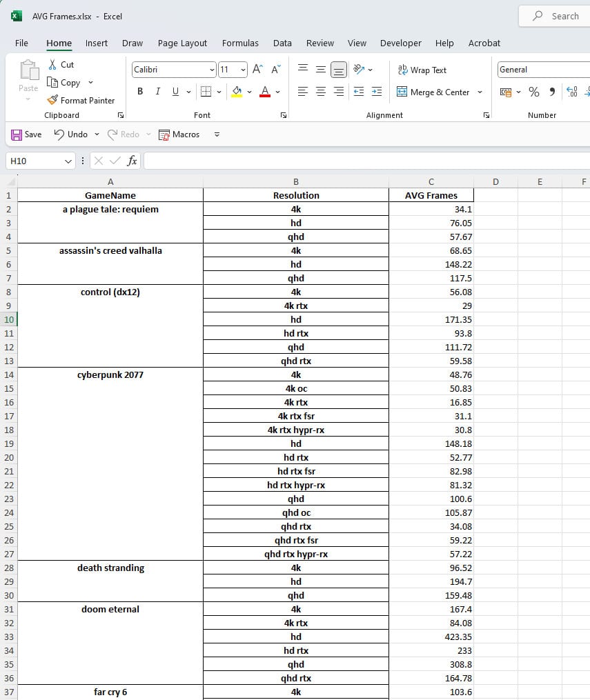The width and height of the screenshot is (590, 700).
Task: Save the workbook from quick access toolbar
Action: (26, 134)
